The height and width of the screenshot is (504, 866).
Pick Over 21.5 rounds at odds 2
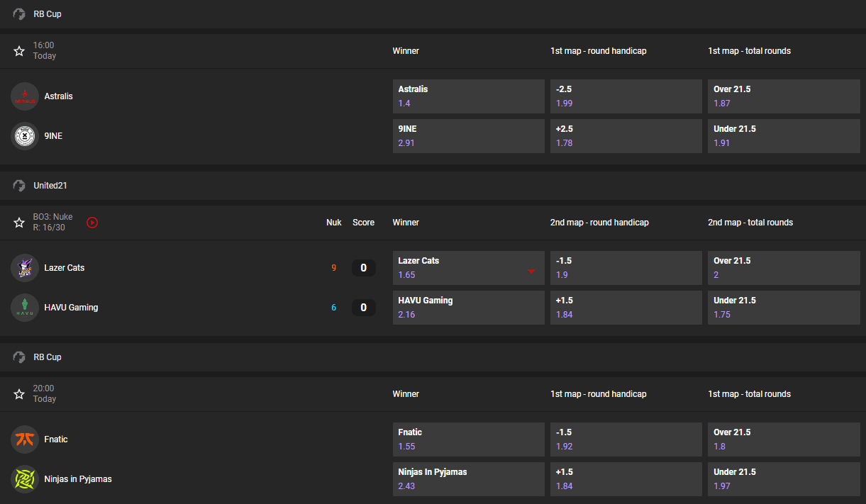click(784, 268)
